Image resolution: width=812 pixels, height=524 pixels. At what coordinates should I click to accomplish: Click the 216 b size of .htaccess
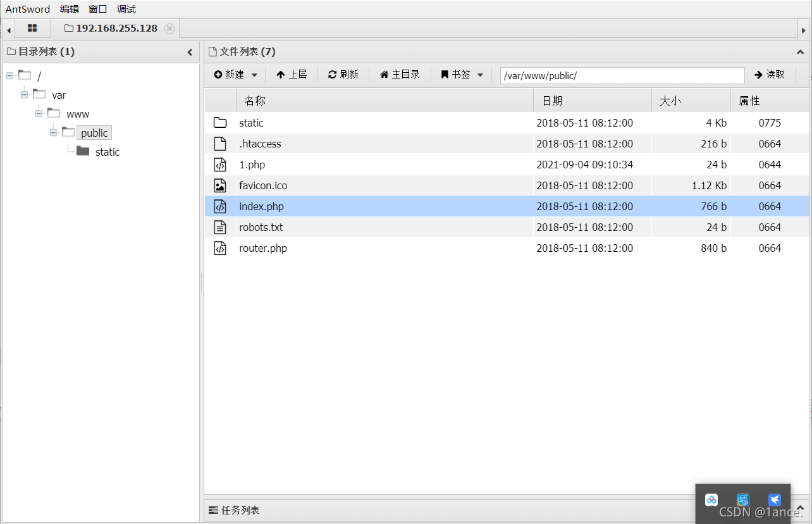pyautogui.click(x=713, y=144)
